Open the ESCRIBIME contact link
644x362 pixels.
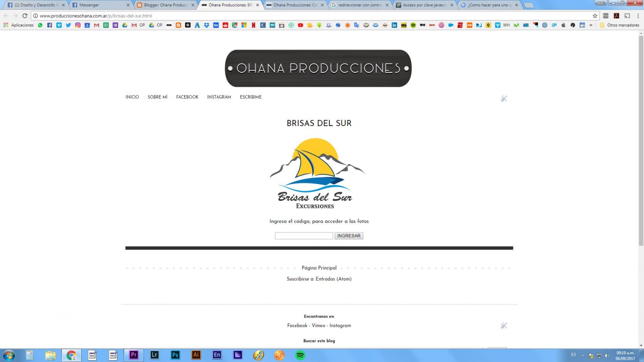251,97
